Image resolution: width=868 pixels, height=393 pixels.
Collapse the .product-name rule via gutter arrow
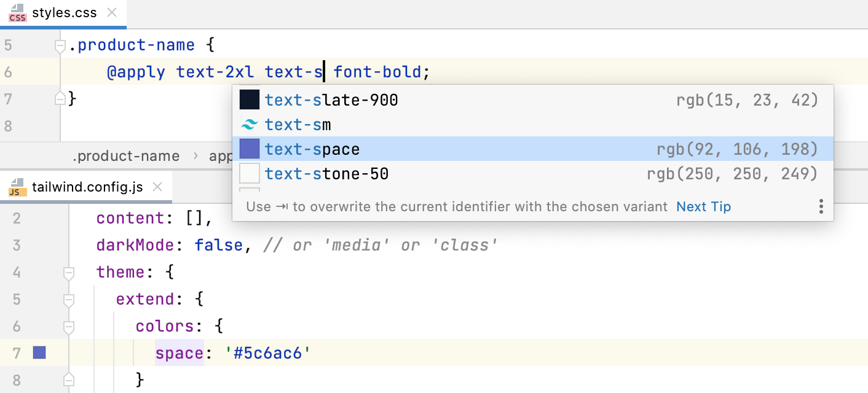click(60, 44)
